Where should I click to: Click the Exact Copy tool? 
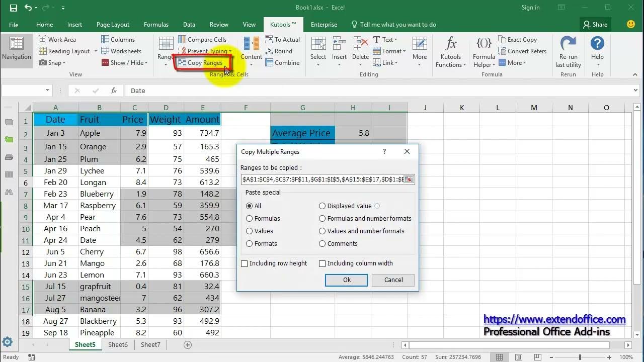(518, 39)
